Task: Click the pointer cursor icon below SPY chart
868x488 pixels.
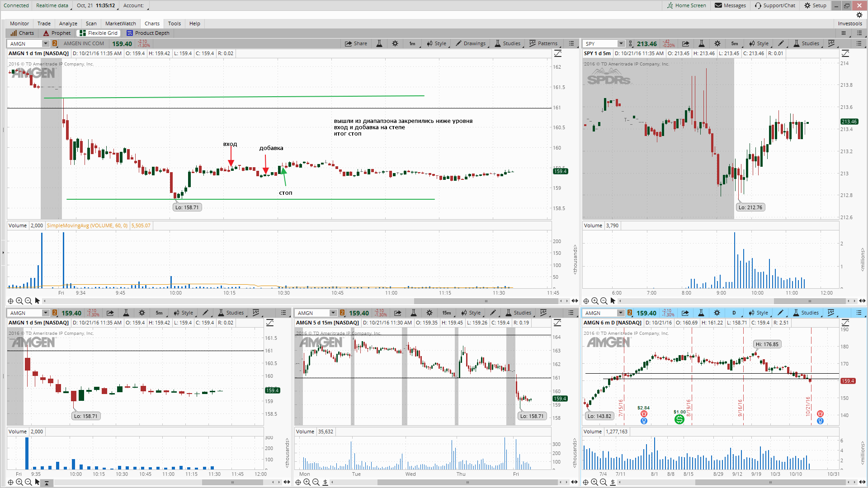Action: [613, 301]
